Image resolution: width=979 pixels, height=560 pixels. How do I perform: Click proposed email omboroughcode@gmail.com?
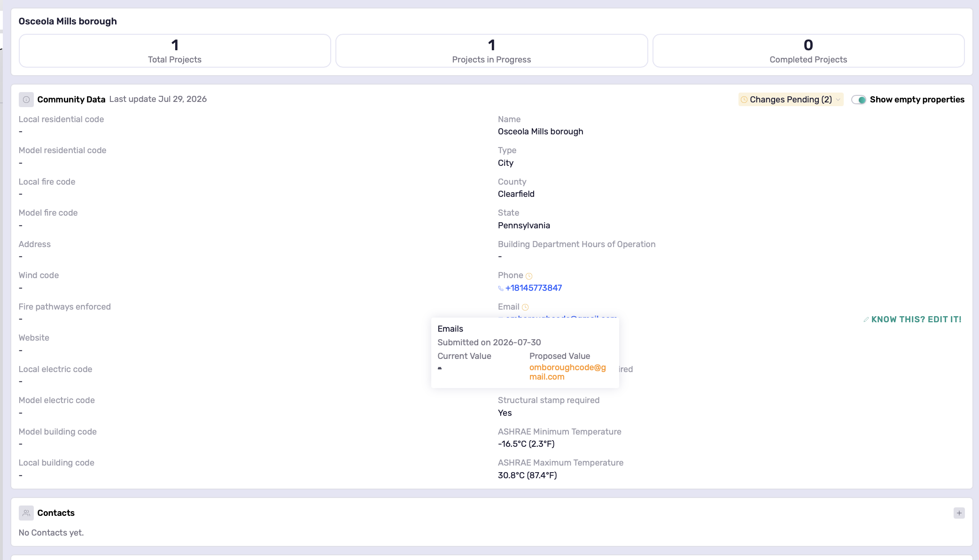tap(567, 372)
